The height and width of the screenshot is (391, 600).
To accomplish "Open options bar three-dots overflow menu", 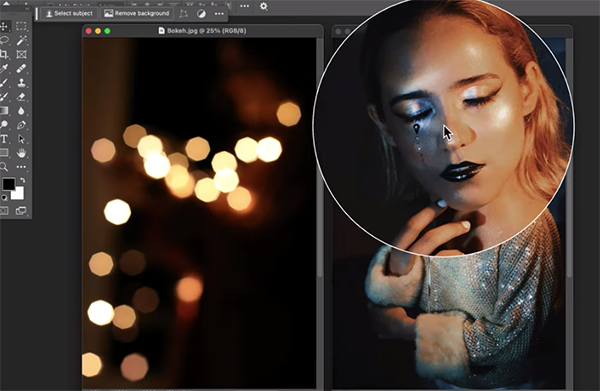I will (245, 6).
